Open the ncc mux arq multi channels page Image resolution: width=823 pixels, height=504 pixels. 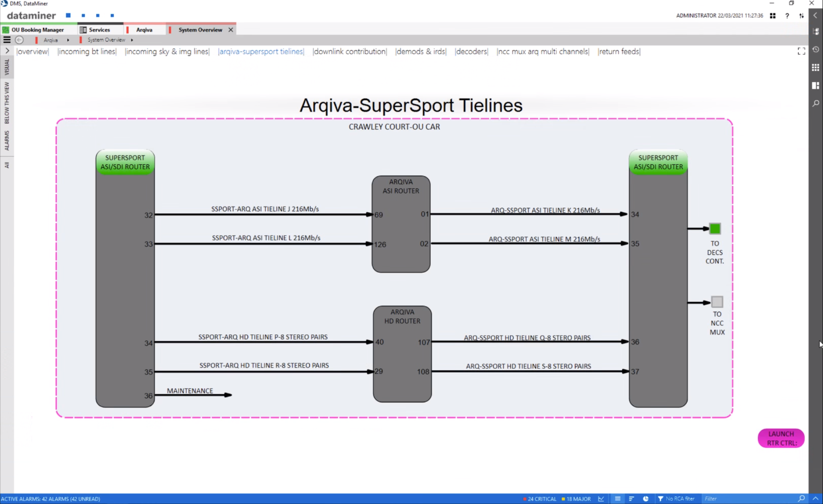(x=543, y=51)
